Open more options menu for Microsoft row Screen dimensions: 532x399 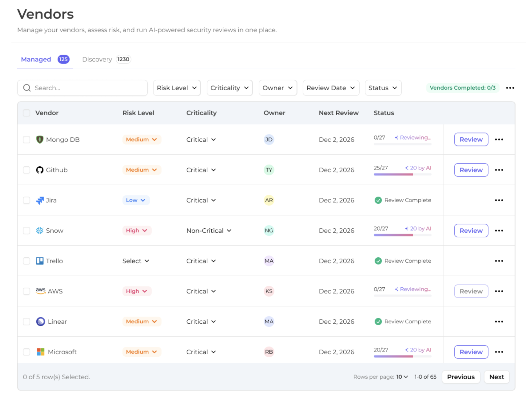(x=499, y=352)
